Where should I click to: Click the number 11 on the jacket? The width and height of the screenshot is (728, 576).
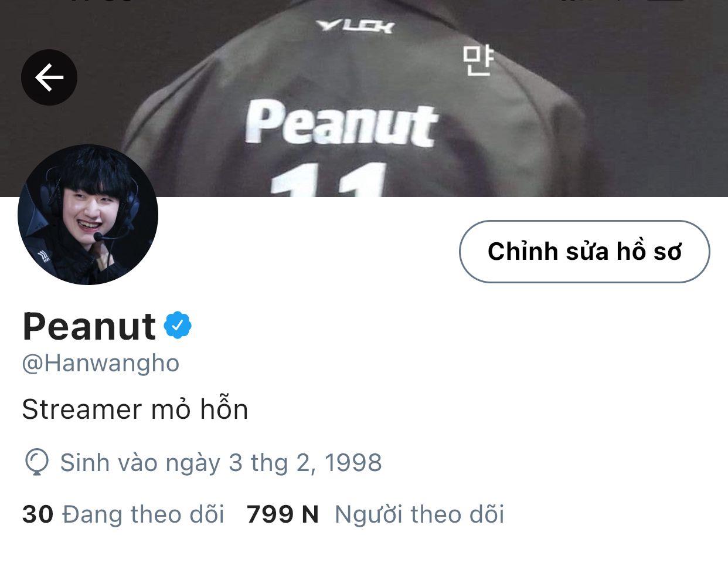click(328, 179)
